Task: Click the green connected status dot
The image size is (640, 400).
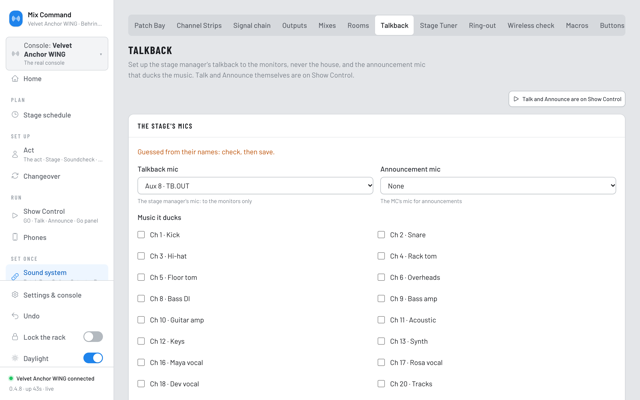Action: point(11,378)
